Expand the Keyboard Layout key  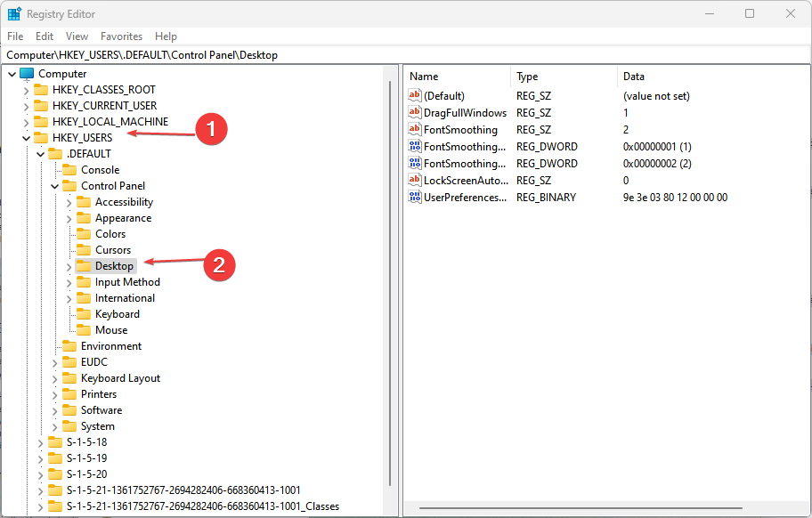tap(55, 380)
